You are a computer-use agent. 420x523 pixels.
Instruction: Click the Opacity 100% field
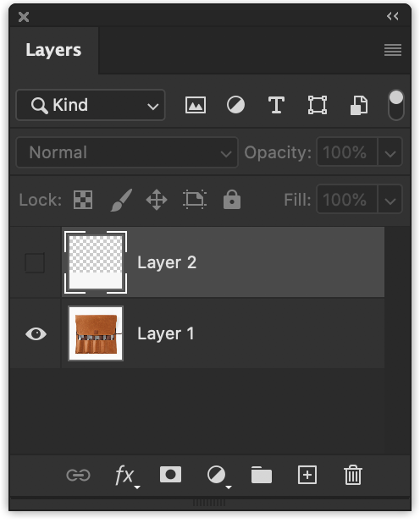[347, 152]
